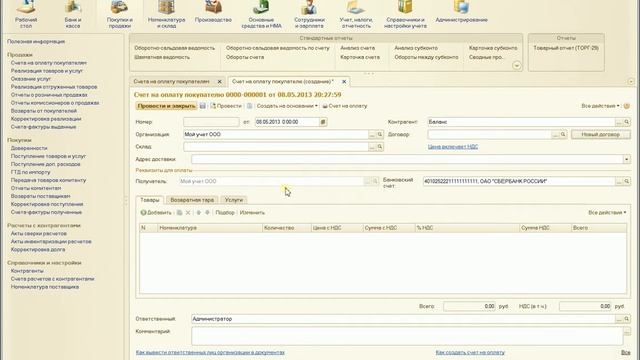Close the Счета на оплату покупателям tab
The image size is (640, 360).
(220, 82)
